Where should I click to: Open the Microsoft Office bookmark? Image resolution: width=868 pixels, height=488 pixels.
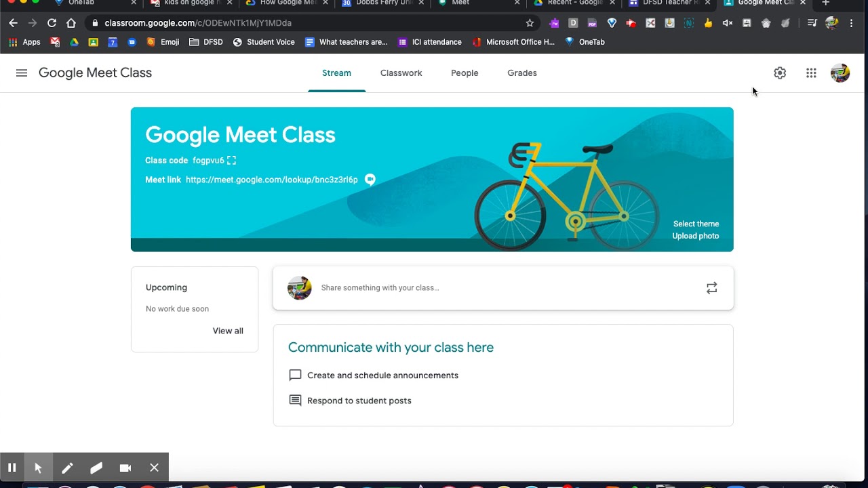(x=513, y=42)
